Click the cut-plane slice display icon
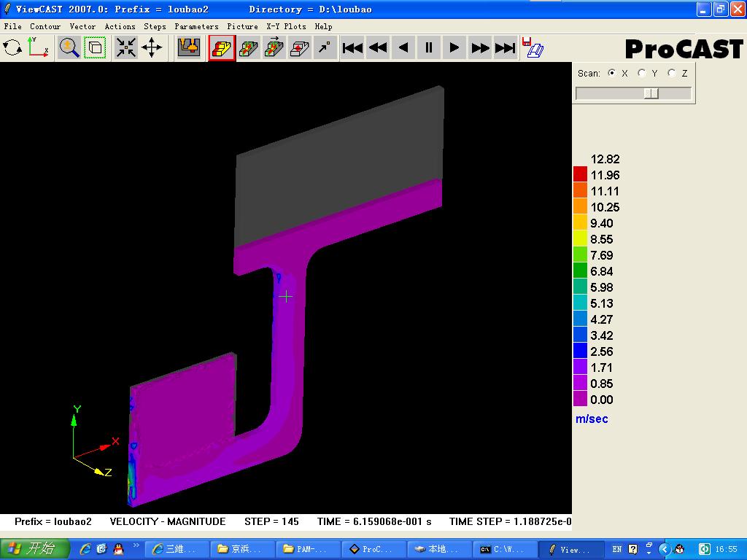 [248, 47]
